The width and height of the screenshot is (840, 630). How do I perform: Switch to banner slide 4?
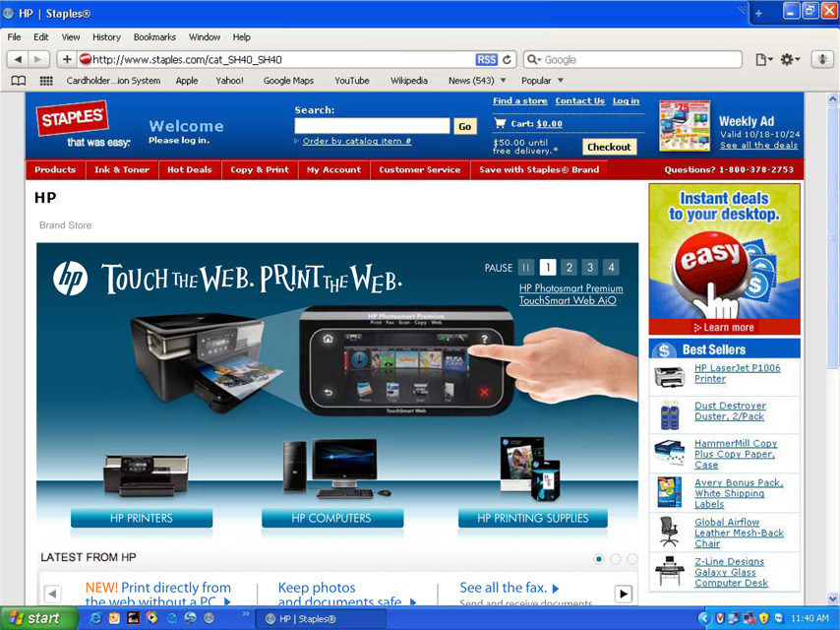tap(611, 267)
